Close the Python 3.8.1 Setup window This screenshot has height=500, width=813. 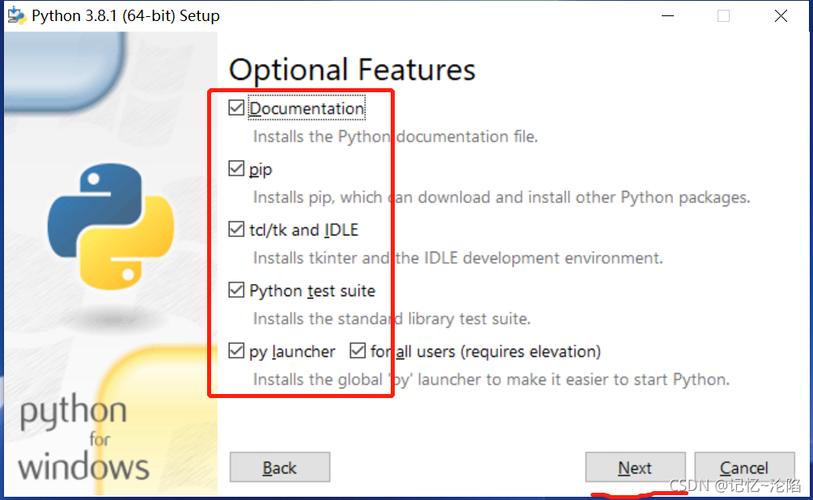pyautogui.click(x=781, y=16)
